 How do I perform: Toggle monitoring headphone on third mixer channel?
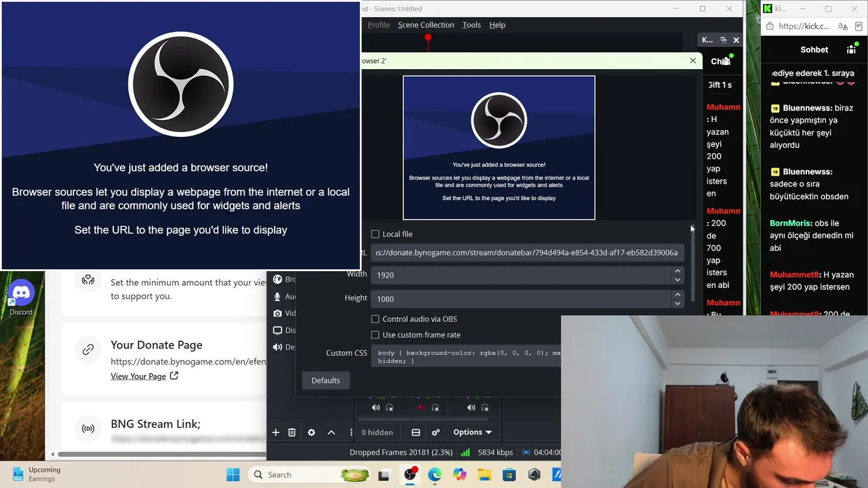tap(485, 407)
